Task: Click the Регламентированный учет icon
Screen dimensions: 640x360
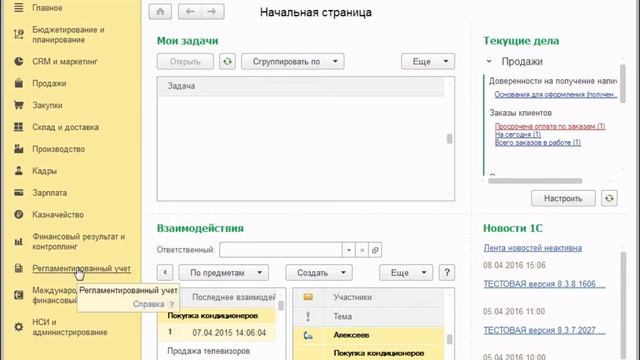Action: (19, 268)
